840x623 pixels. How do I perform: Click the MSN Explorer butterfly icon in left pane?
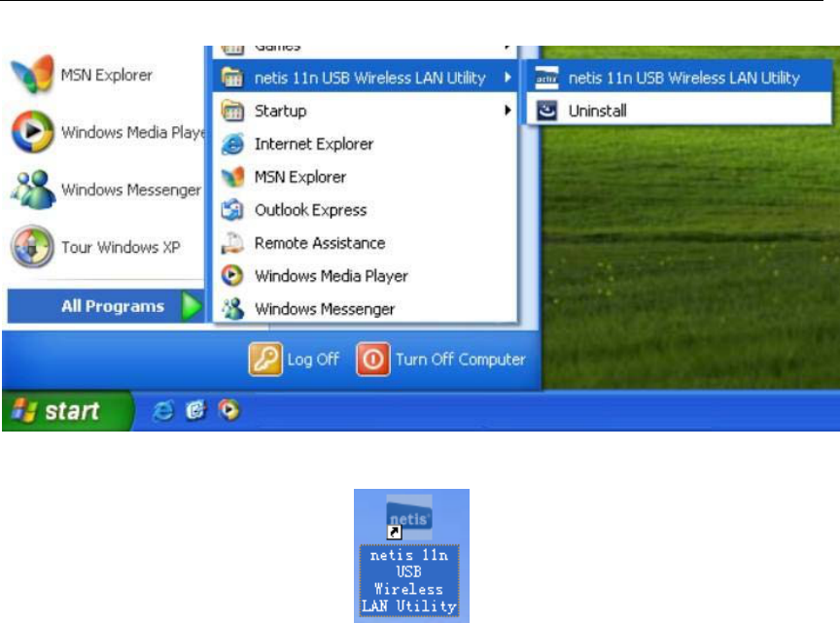point(32,74)
